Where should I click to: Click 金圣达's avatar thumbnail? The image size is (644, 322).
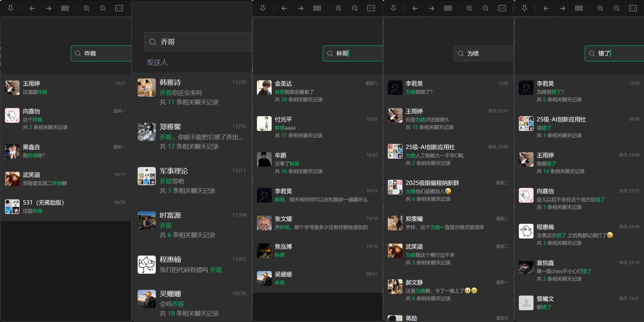[x=264, y=87]
